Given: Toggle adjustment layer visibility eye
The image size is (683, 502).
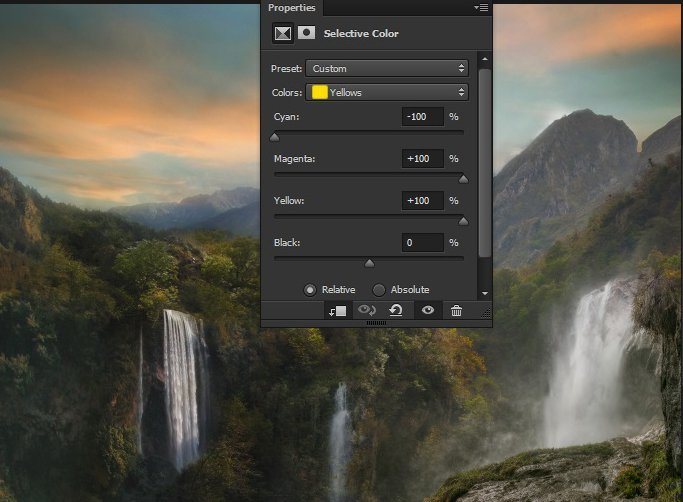Looking at the screenshot, I should point(427,311).
